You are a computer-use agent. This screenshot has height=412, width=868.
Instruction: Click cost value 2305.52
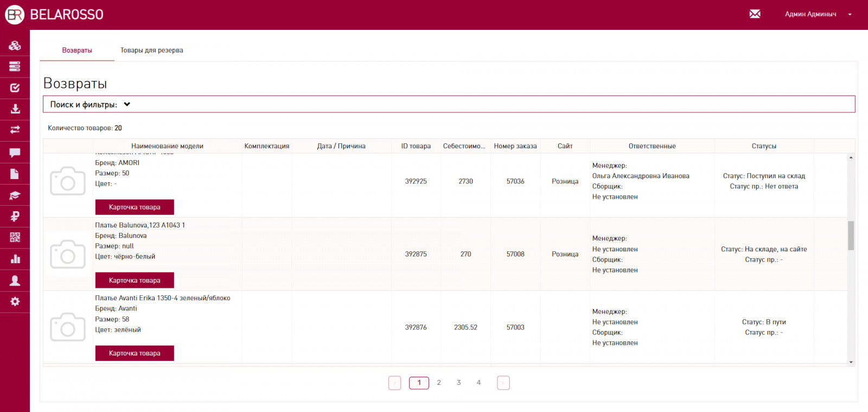coord(465,327)
